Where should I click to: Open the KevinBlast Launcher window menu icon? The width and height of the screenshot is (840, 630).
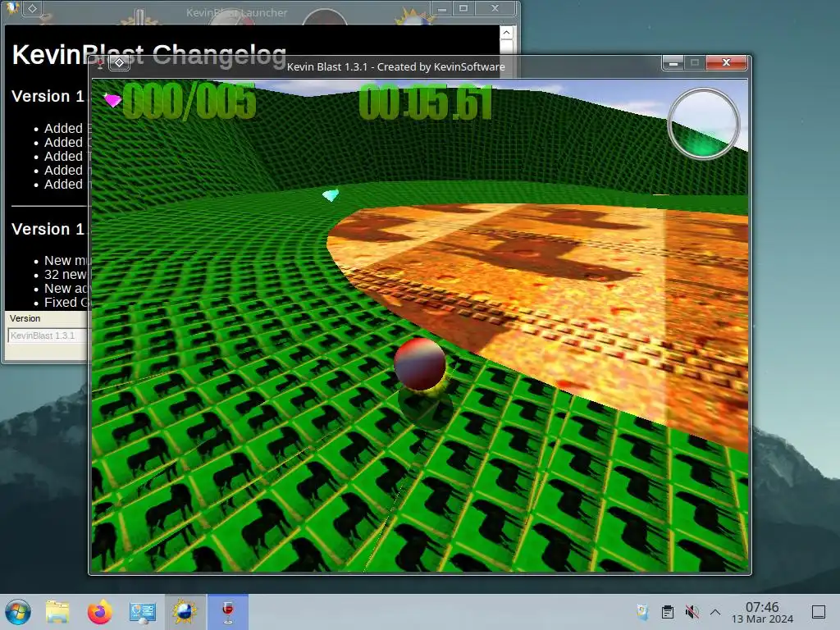(12, 7)
